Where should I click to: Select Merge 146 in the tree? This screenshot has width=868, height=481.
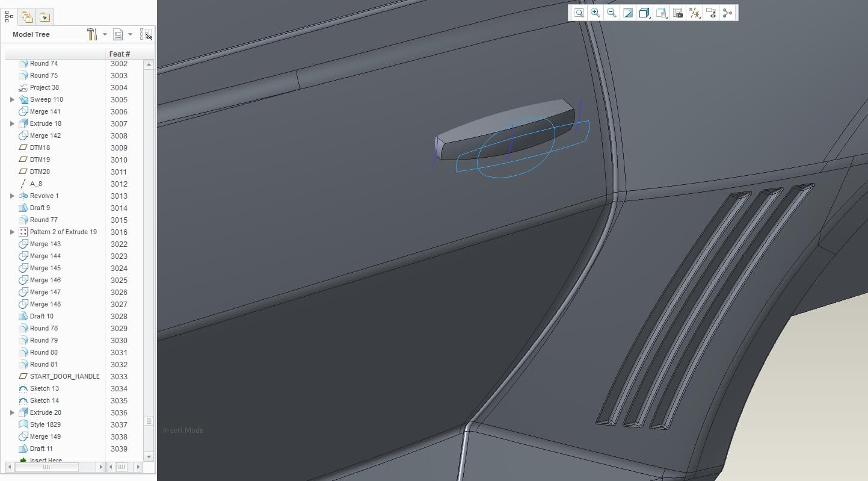(45, 280)
